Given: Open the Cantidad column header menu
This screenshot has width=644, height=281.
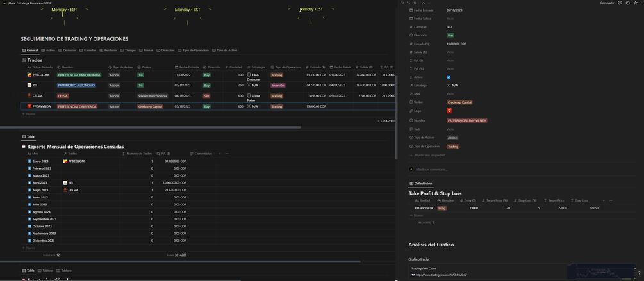Looking at the screenshot, I should tap(234, 67).
